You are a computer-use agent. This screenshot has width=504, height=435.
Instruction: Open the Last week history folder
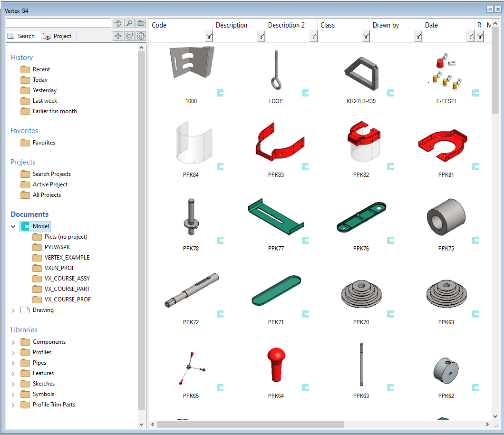point(45,101)
